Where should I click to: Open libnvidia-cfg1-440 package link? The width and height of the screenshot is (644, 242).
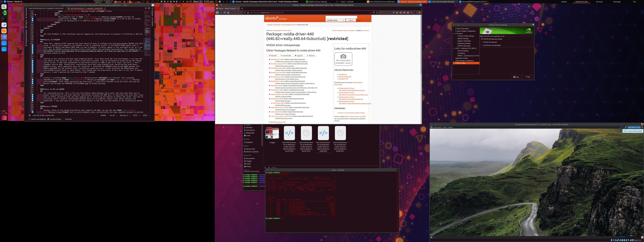coord(277,59)
